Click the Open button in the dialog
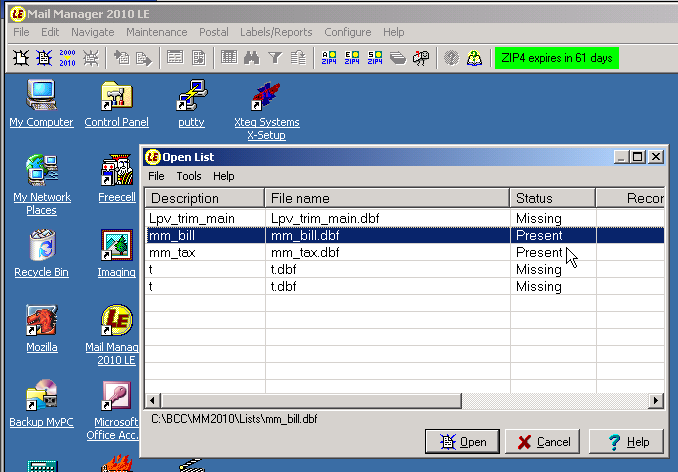 [462, 442]
